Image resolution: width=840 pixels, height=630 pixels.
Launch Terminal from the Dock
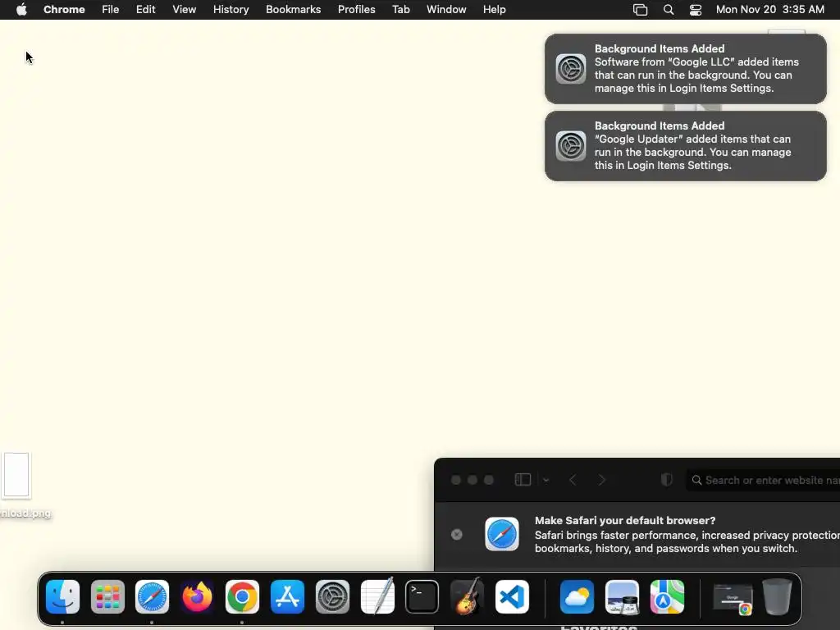click(422, 597)
